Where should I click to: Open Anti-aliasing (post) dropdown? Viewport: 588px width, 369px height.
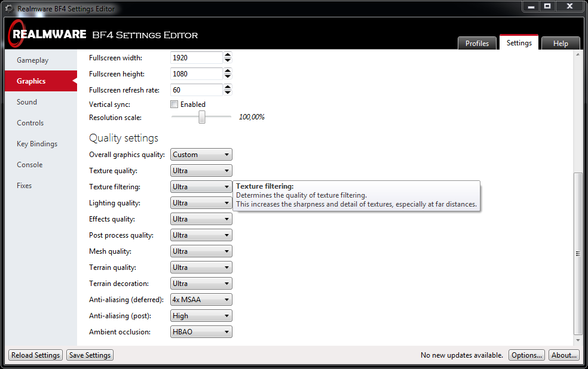[x=201, y=315]
